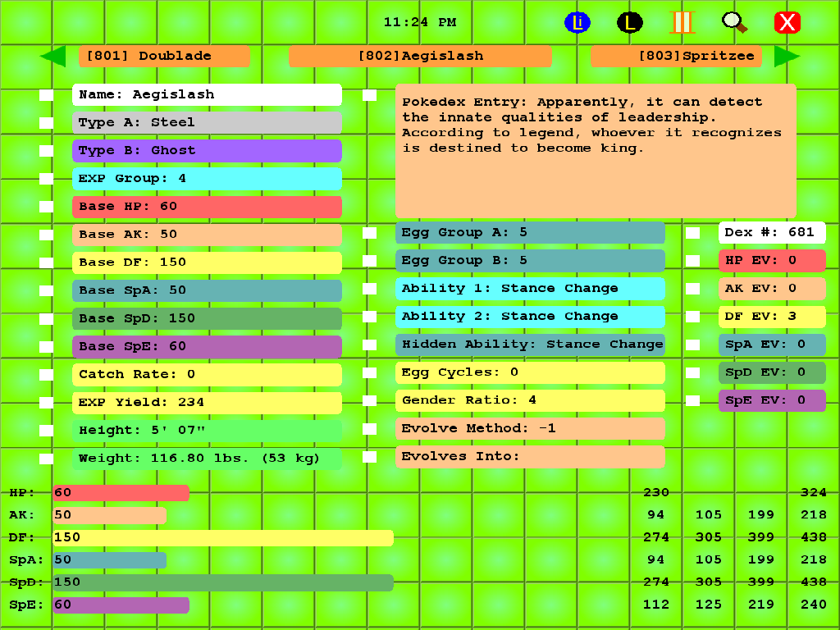Edit the Evolves Into field

(531, 456)
